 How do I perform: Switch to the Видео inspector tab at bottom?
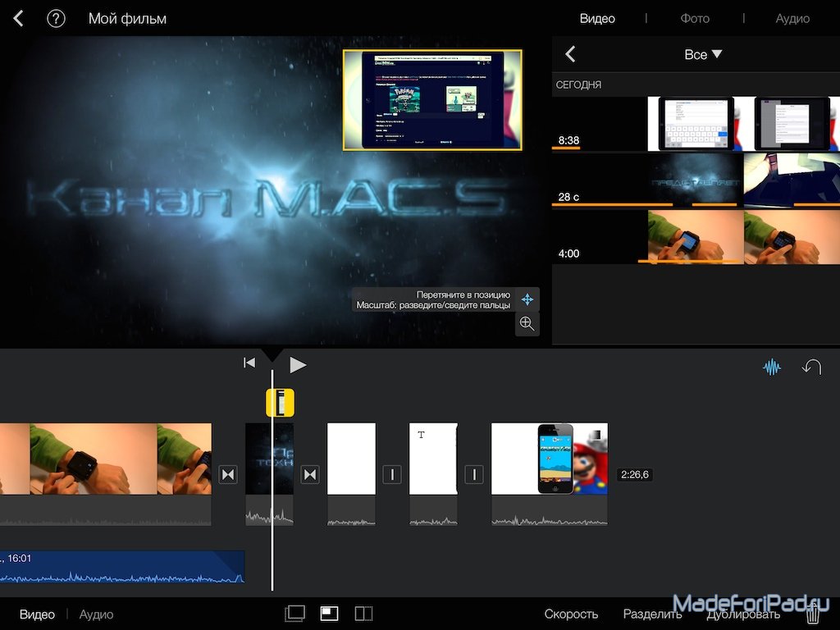37,614
